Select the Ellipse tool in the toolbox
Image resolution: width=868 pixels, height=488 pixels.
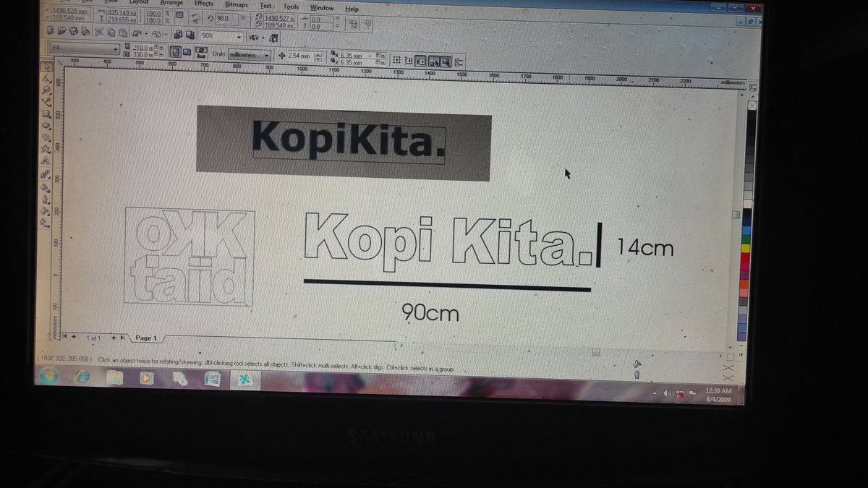point(47,125)
